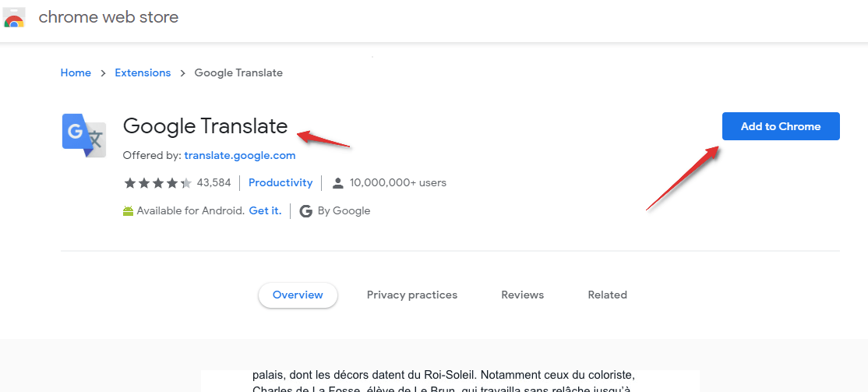This screenshot has width=868, height=392.
Task: Click the 43,584 ratings count
Action: point(213,183)
